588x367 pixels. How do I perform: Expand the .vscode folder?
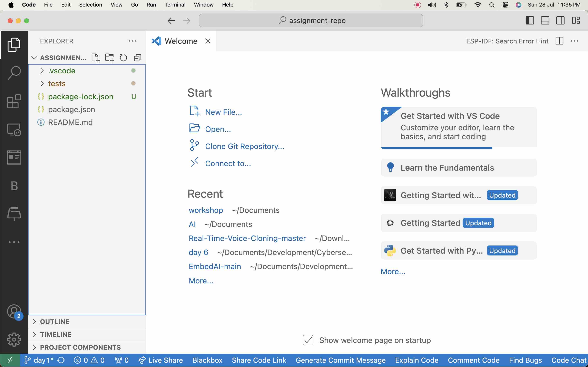[61, 71]
